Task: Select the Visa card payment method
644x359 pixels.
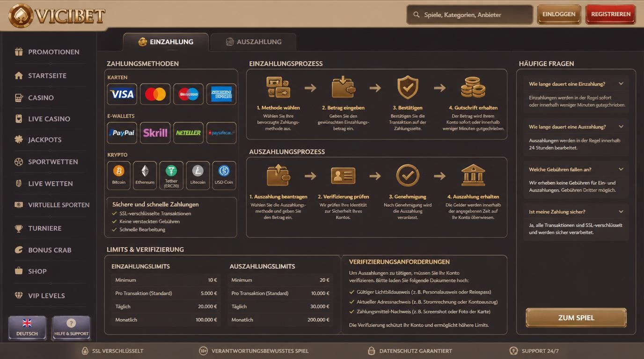Action: point(122,94)
